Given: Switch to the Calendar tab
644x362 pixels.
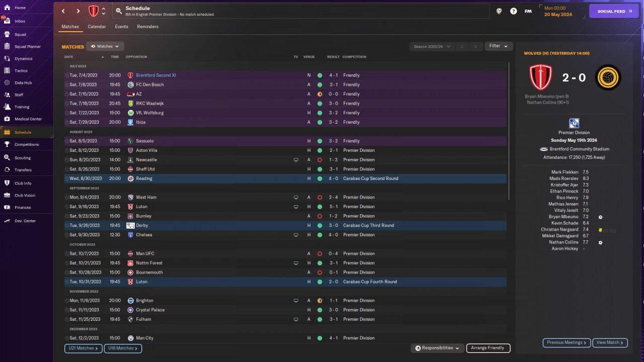Looking at the screenshot, I should click(97, 27).
